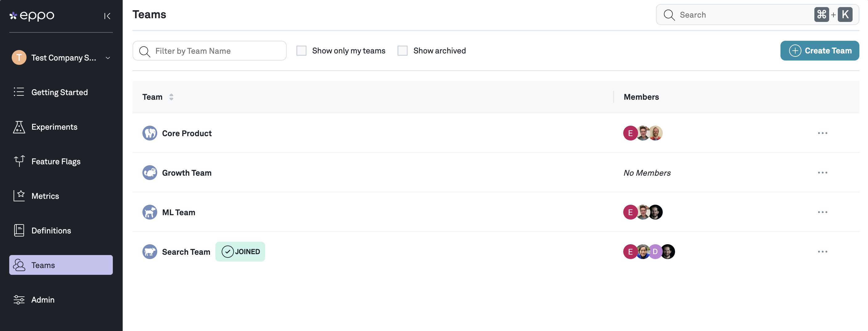Click the Core Product elephant icon
This screenshot has width=868, height=331.
(149, 133)
